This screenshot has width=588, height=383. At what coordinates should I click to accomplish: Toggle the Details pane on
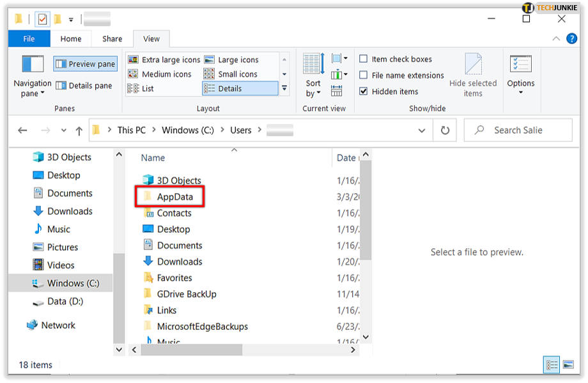[x=85, y=85]
